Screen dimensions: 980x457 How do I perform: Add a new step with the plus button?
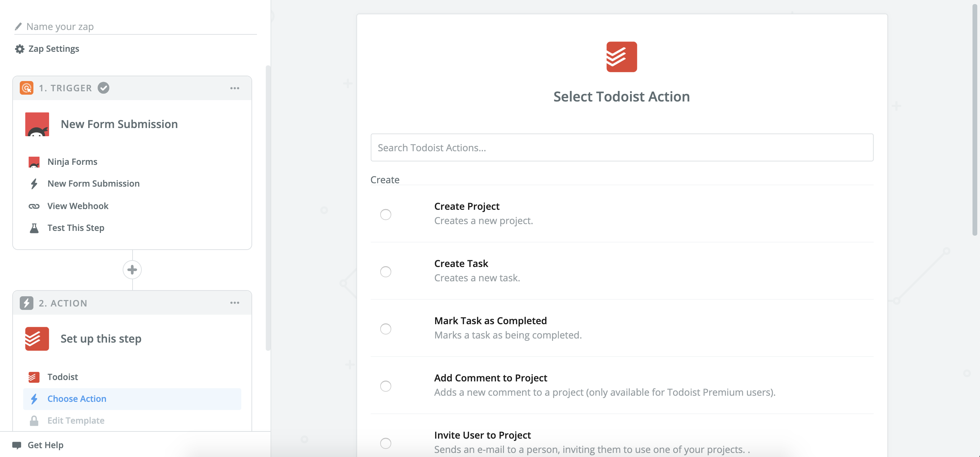click(132, 270)
